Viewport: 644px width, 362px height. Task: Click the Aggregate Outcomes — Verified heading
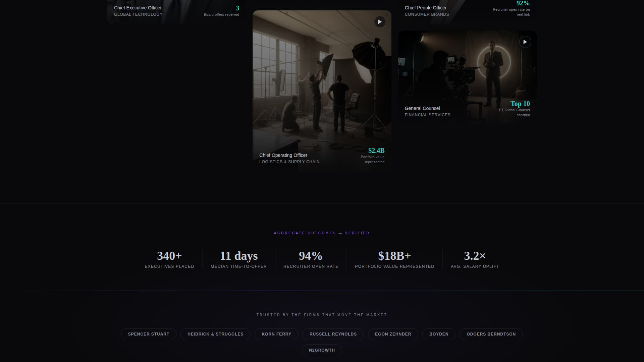click(322, 233)
